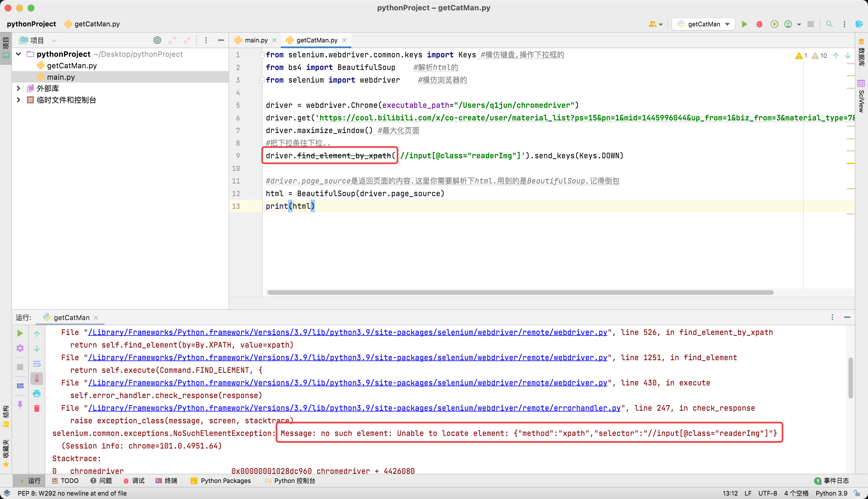Expand the 临时文件和控制台 node
Image resolution: width=868 pixels, height=499 pixels.
19,100
